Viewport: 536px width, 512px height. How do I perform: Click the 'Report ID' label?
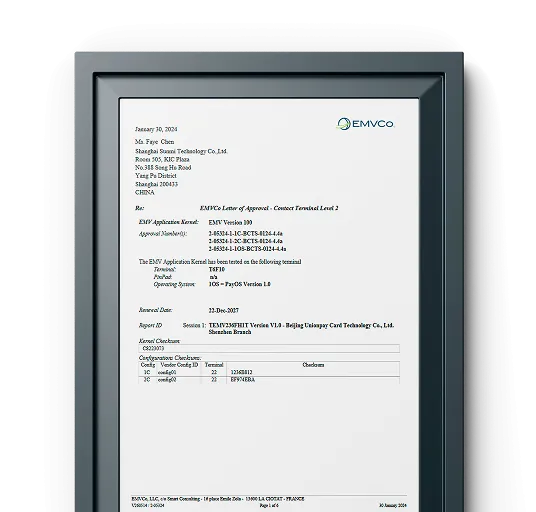(x=150, y=325)
